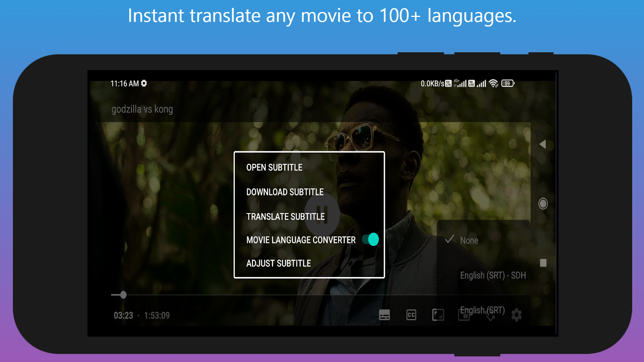Open the picture-in-picture icon
644x362 pixels.
[x=464, y=315]
